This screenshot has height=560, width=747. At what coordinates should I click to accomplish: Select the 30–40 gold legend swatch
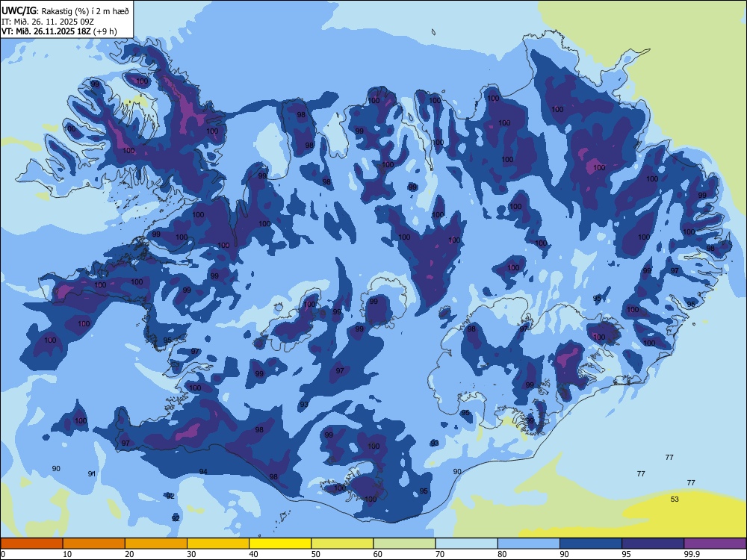coord(218,544)
